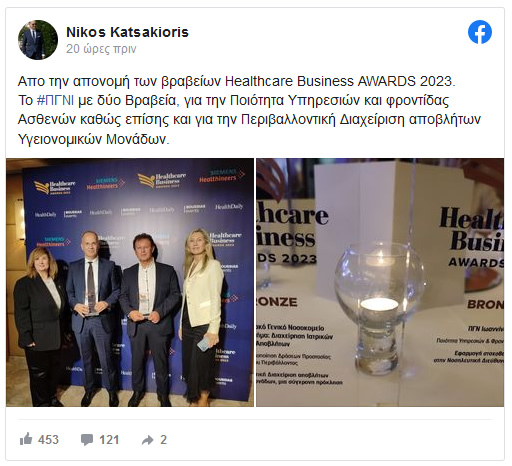Click the comment bubble icon

click(87, 440)
